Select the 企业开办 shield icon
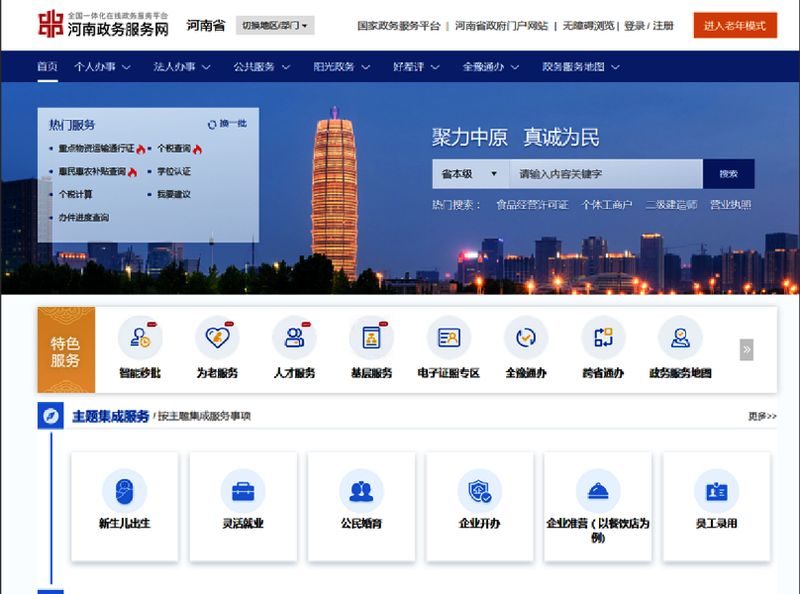This screenshot has height=594, width=800. click(x=479, y=491)
